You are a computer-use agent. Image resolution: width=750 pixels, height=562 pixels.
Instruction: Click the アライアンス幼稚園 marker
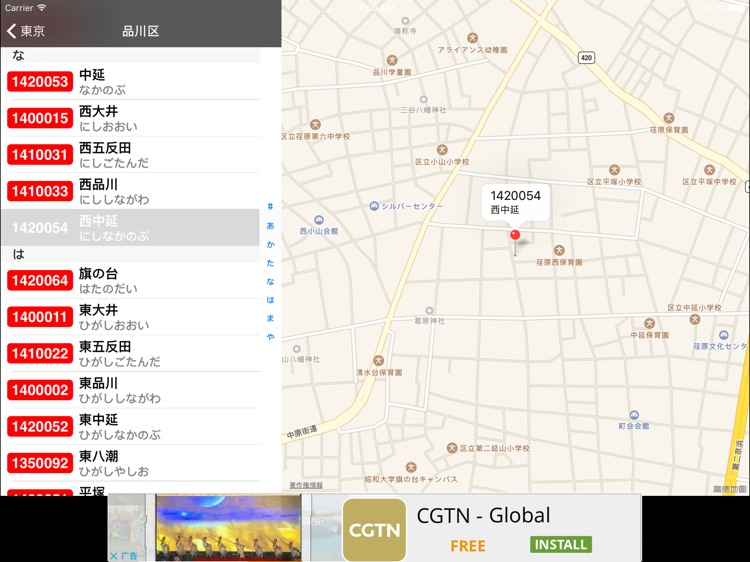click(473, 38)
